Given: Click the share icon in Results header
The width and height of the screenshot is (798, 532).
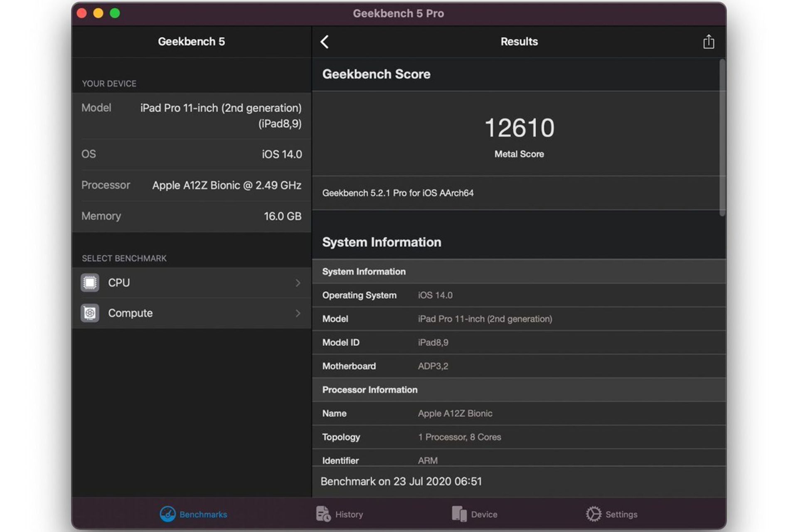Looking at the screenshot, I should (708, 42).
